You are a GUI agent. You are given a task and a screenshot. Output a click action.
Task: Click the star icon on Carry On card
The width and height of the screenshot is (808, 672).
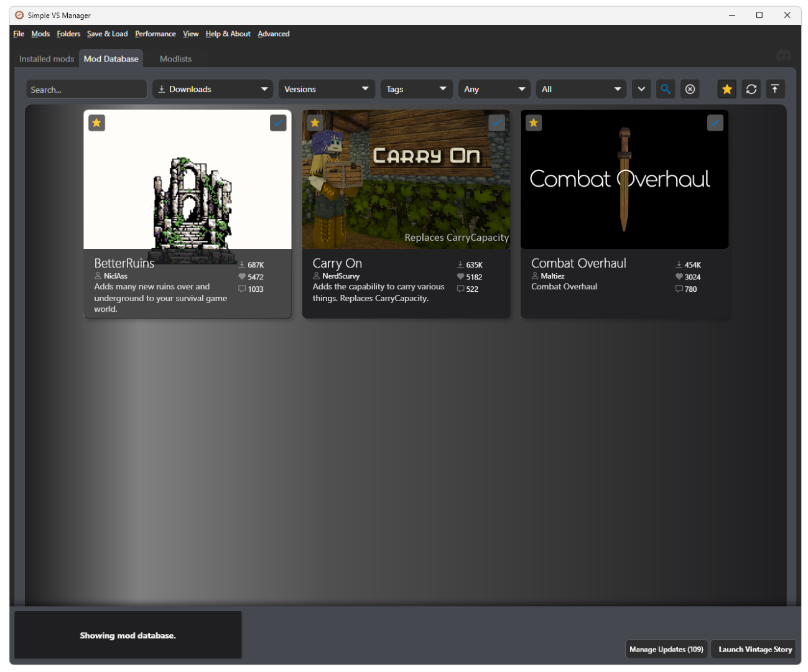point(315,123)
